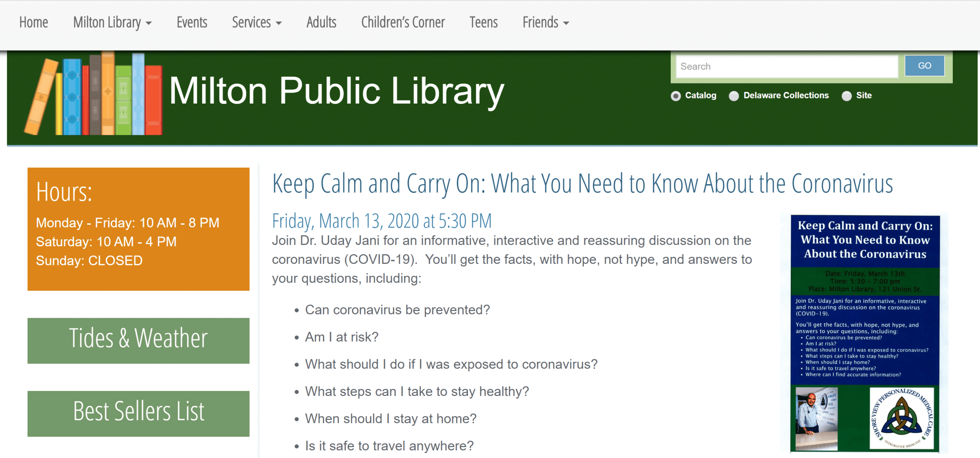980x458 pixels.
Task: Expand the Services dropdown menu
Action: (x=257, y=23)
